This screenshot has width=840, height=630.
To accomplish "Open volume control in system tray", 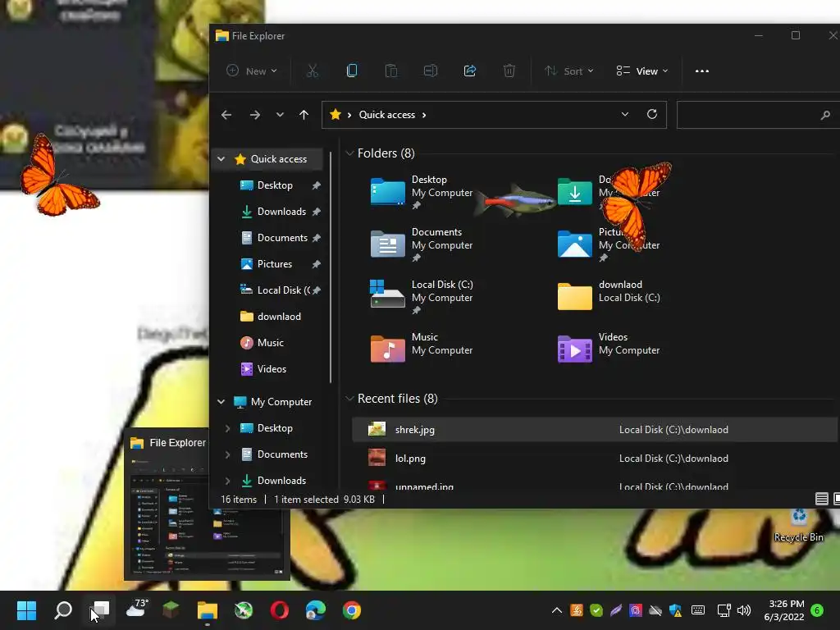I will point(743,610).
